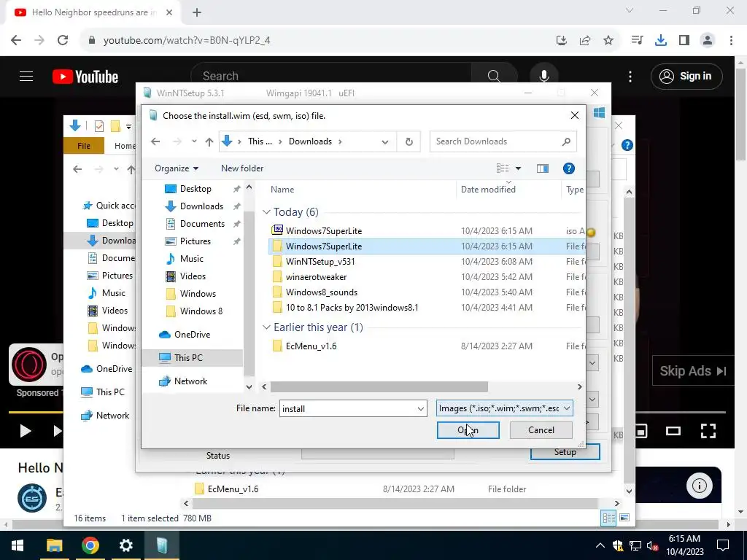Go up one folder level in dialog
The height and width of the screenshot is (560, 747).
209,141
